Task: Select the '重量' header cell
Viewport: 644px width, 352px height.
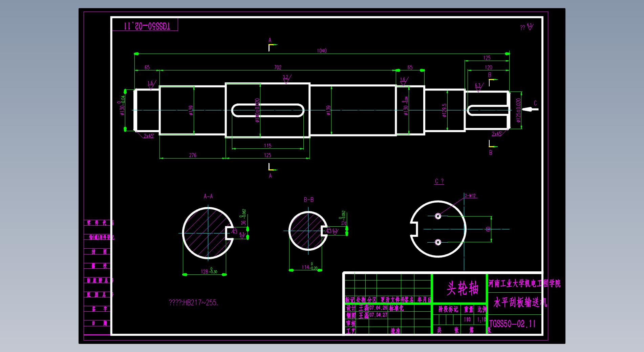Action: [x=469, y=309]
